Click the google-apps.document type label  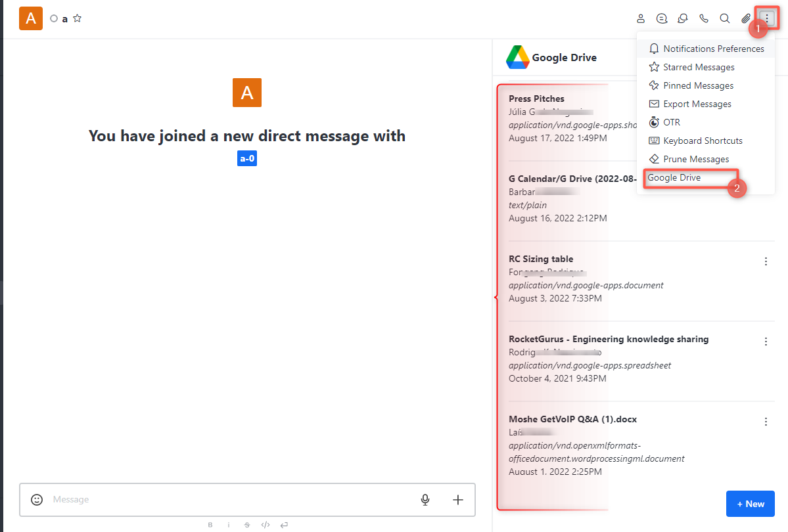[586, 285]
